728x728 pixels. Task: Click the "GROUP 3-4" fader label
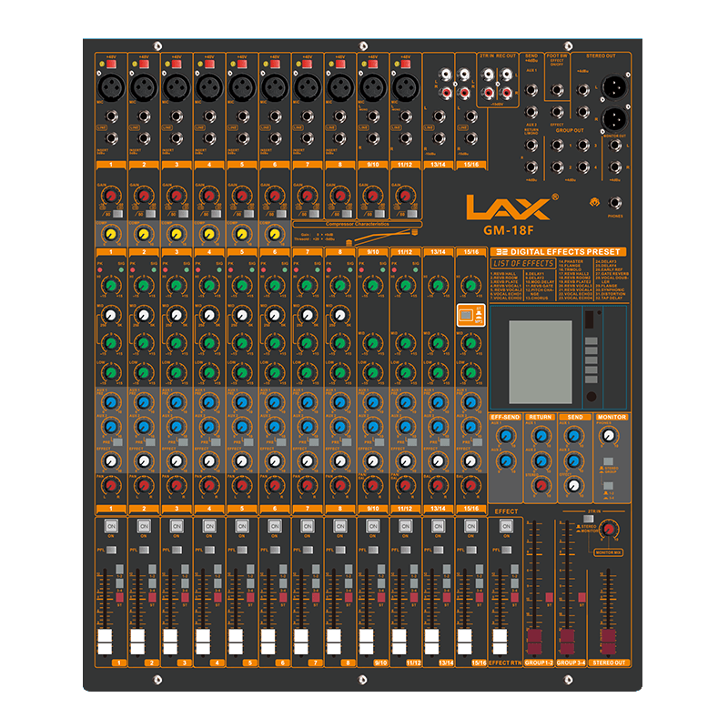pos(571,663)
